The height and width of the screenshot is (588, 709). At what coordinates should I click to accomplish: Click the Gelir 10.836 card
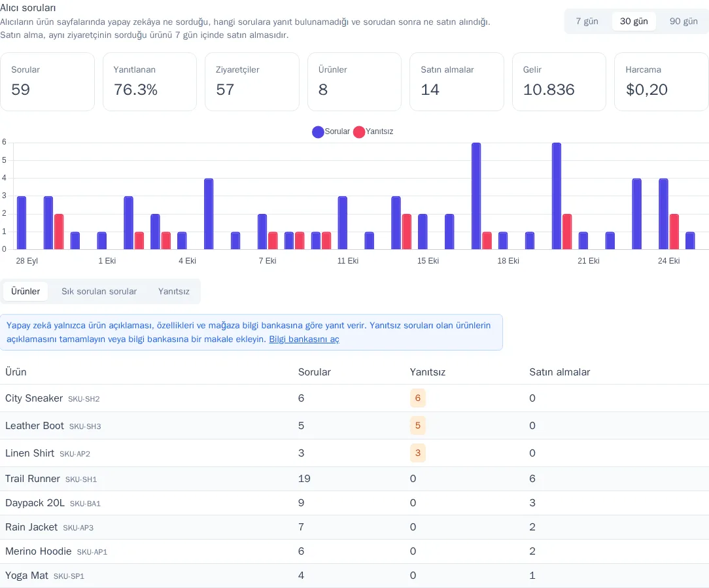click(559, 82)
